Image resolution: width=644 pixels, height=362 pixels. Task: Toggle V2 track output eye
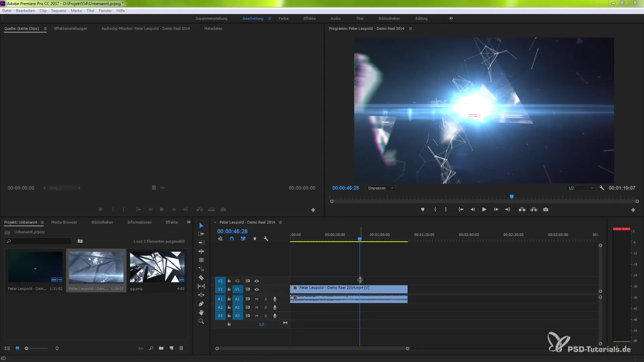257,281
